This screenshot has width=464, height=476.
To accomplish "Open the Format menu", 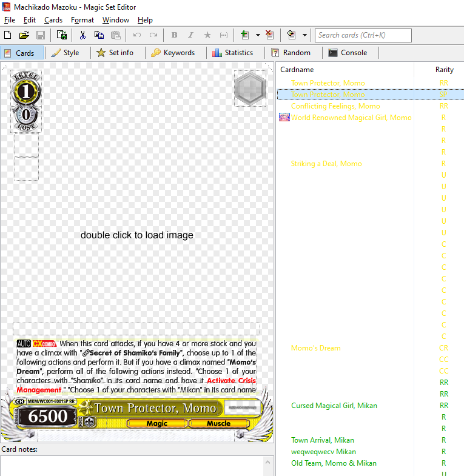I will pos(82,20).
